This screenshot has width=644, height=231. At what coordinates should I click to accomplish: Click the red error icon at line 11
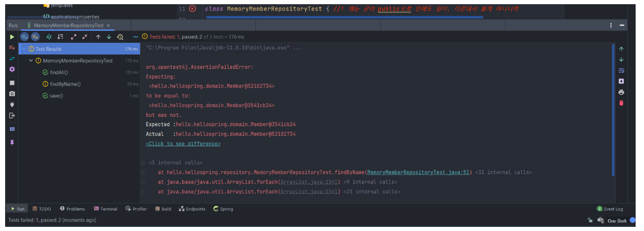pyautogui.click(x=193, y=9)
